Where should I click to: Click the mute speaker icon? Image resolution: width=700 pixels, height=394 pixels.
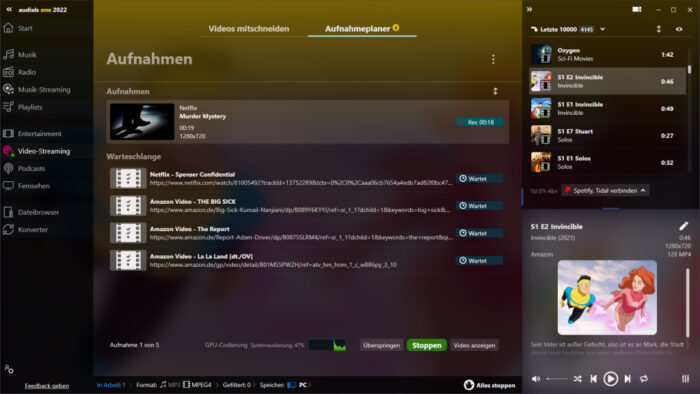(536, 378)
